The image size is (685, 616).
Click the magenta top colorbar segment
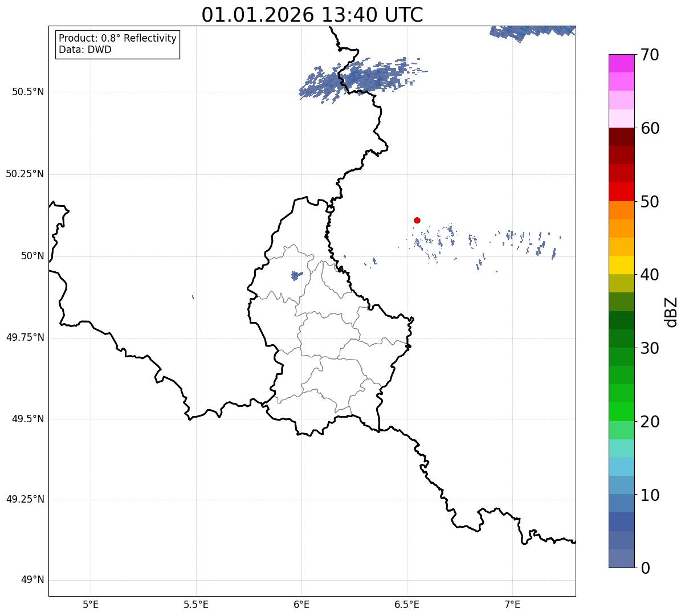[622, 63]
